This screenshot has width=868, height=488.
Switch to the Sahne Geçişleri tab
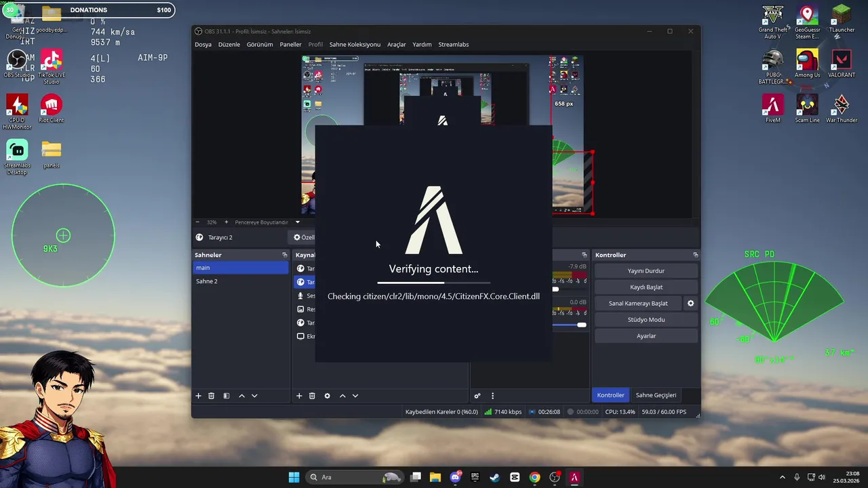coord(656,395)
